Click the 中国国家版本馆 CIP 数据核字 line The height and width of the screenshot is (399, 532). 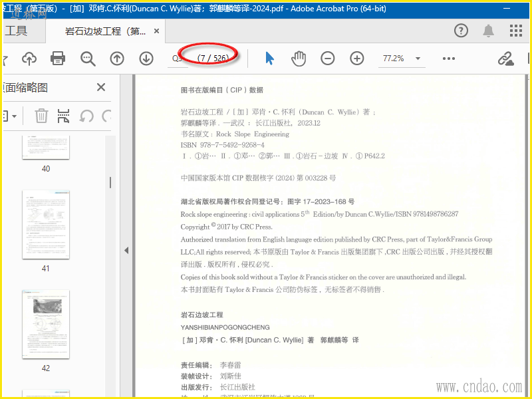click(x=258, y=178)
